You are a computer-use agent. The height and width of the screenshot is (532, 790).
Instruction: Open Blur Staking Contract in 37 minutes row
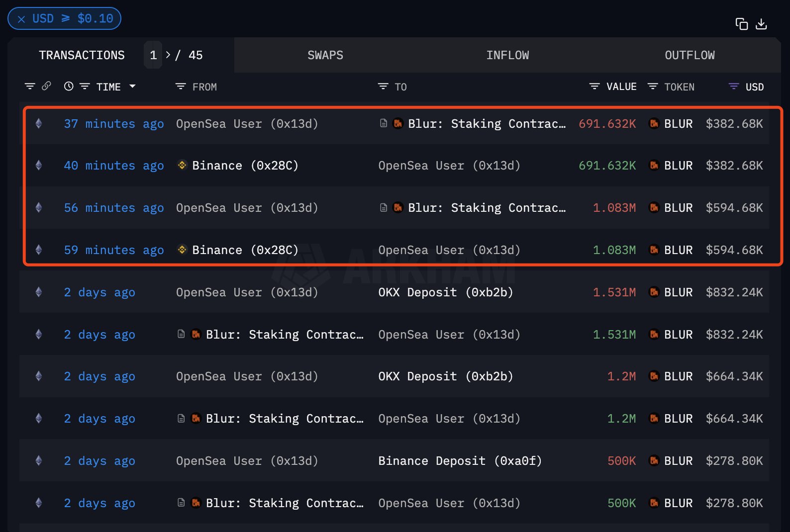point(487,124)
